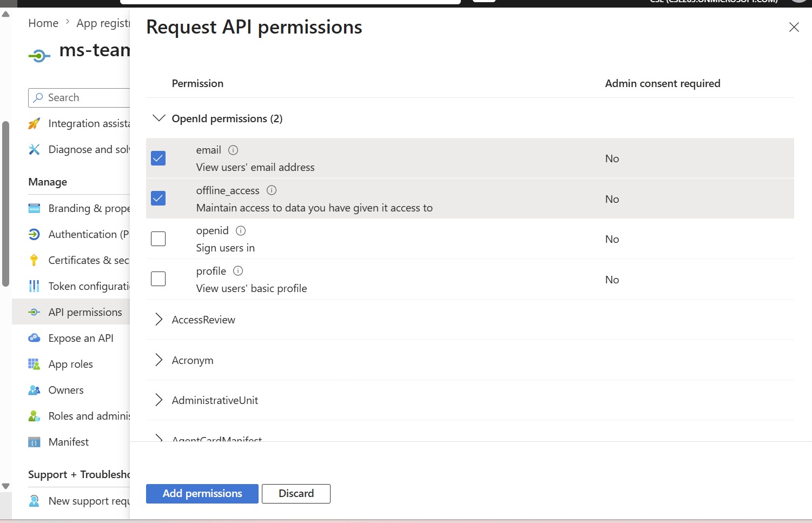Viewport: 812px width, 523px height.
Task: Click the sidebar scroll down arrow
Action: tap(5, 486)
